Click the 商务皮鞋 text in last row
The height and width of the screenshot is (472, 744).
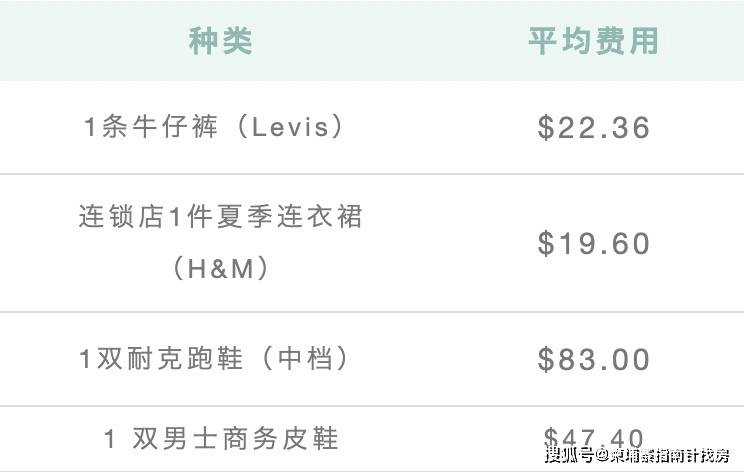(x=280, y=439)
